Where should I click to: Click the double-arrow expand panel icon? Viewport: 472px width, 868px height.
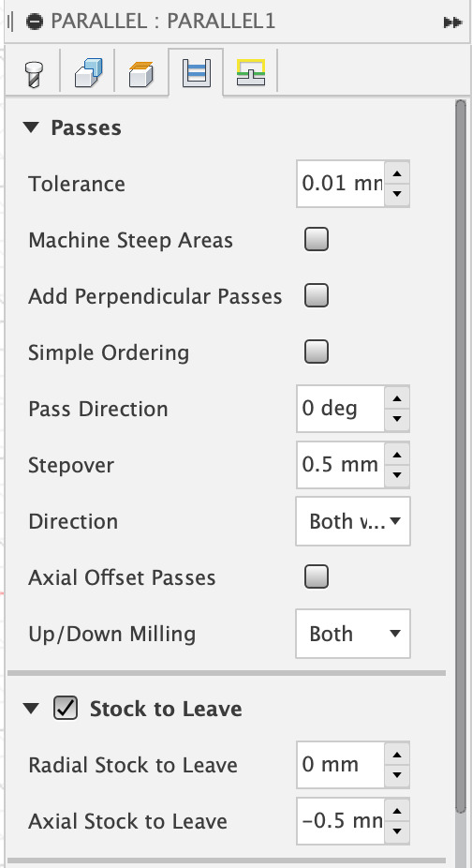[x=452, y=22]
